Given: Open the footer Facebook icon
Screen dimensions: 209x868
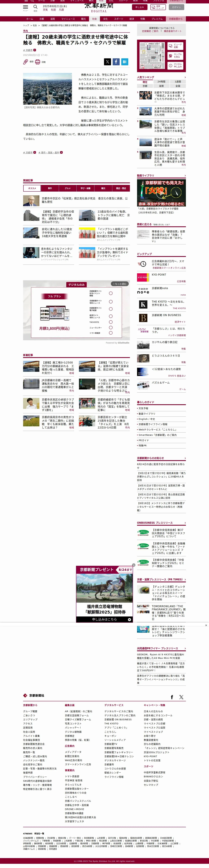Looking at the screenshot, I should 172,697.
